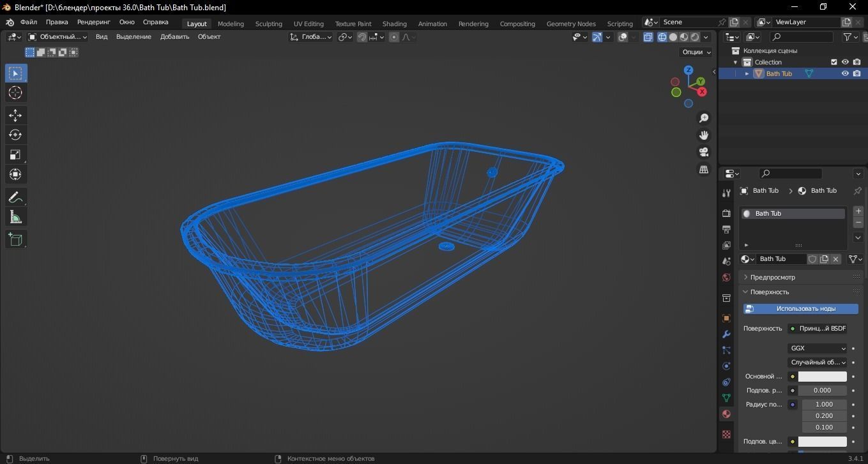
Task: Open the Object properties tab
Action: tap(726, 318)
